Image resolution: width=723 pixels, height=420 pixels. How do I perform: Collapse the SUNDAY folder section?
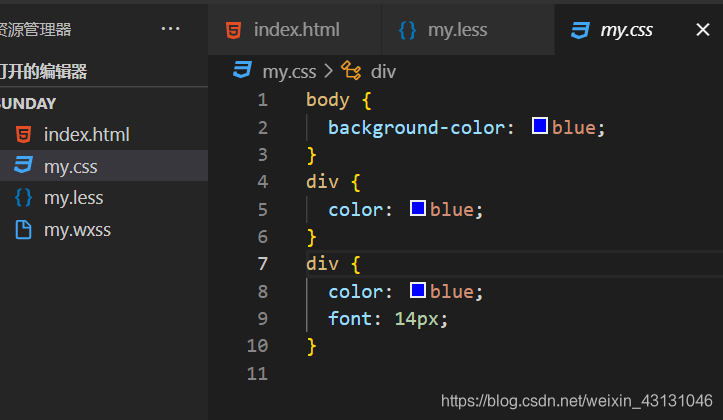tap(104, 103)
